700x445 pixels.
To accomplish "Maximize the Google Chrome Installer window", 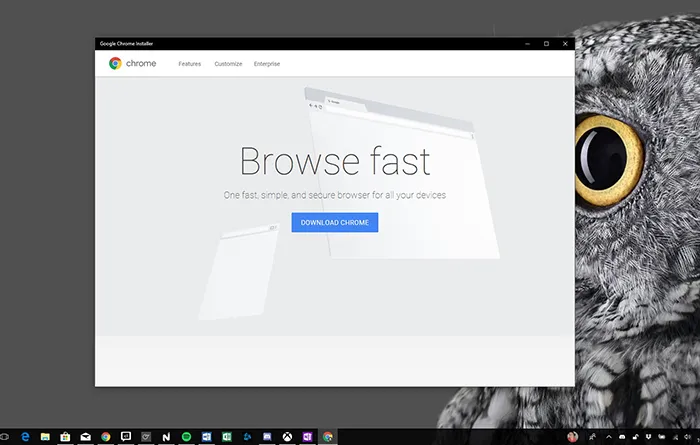I will tap(546, 44).
